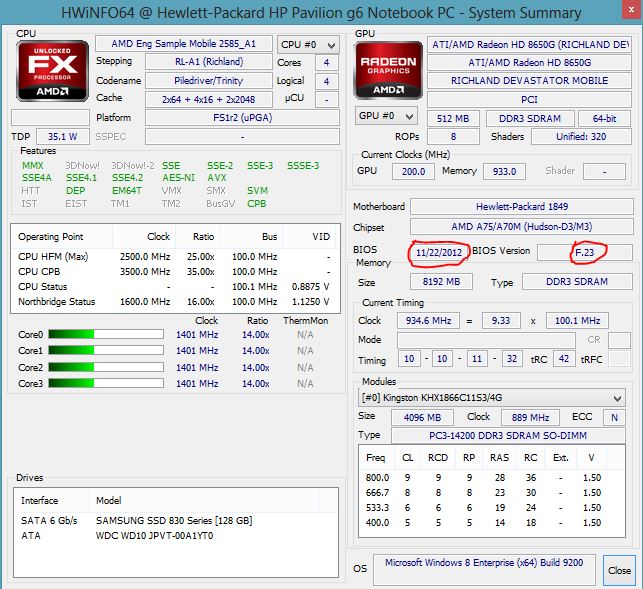Click the BIOS date 11/22/2012
This screenshot has height=589, width=643.
click(x=439, y=252)
